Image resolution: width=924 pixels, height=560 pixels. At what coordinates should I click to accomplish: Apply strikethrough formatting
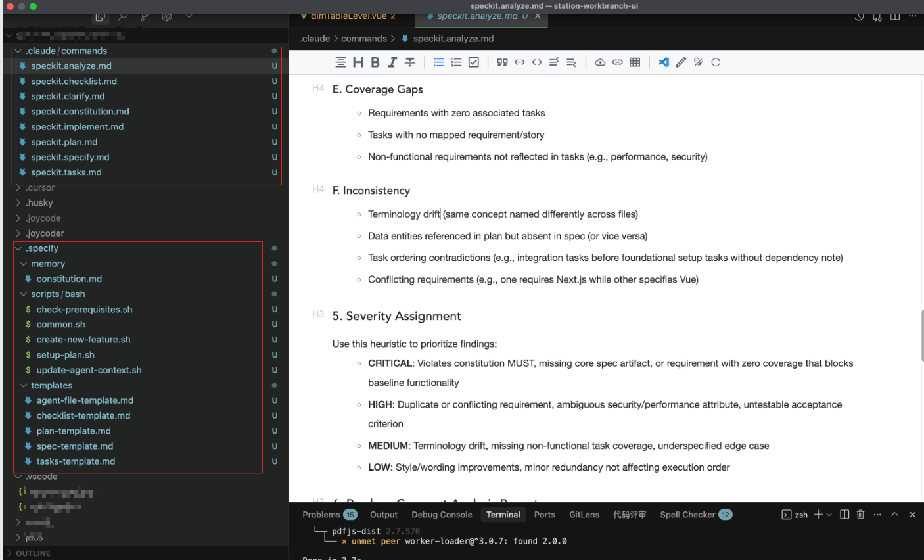coord(409,62)
